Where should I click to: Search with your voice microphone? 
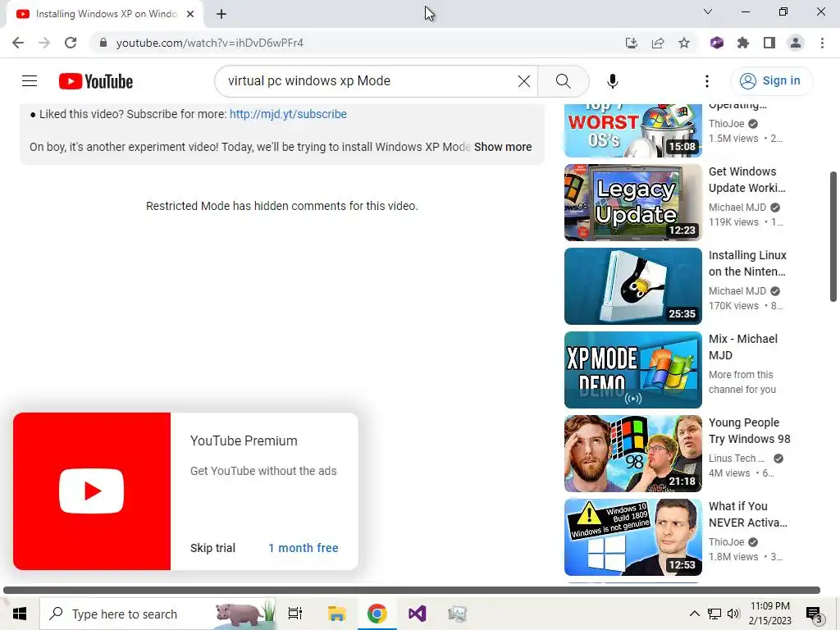click(x=612, y=81)
